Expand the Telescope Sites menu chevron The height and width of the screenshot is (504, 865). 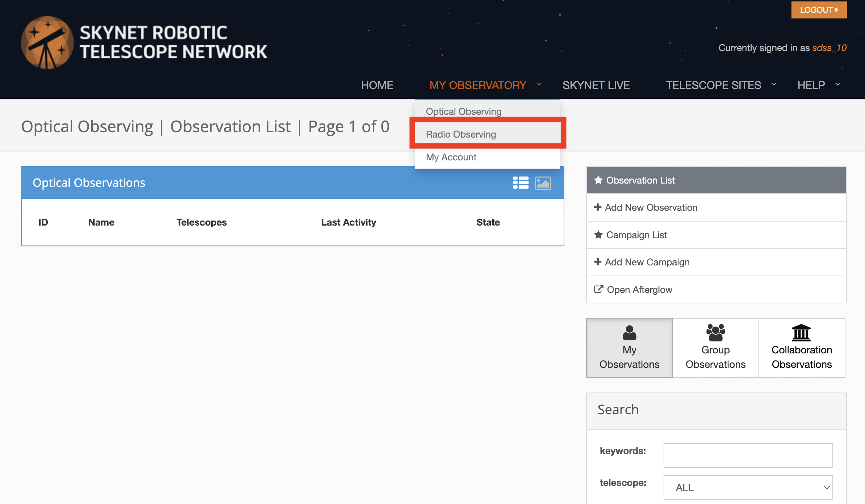[774, 84]
